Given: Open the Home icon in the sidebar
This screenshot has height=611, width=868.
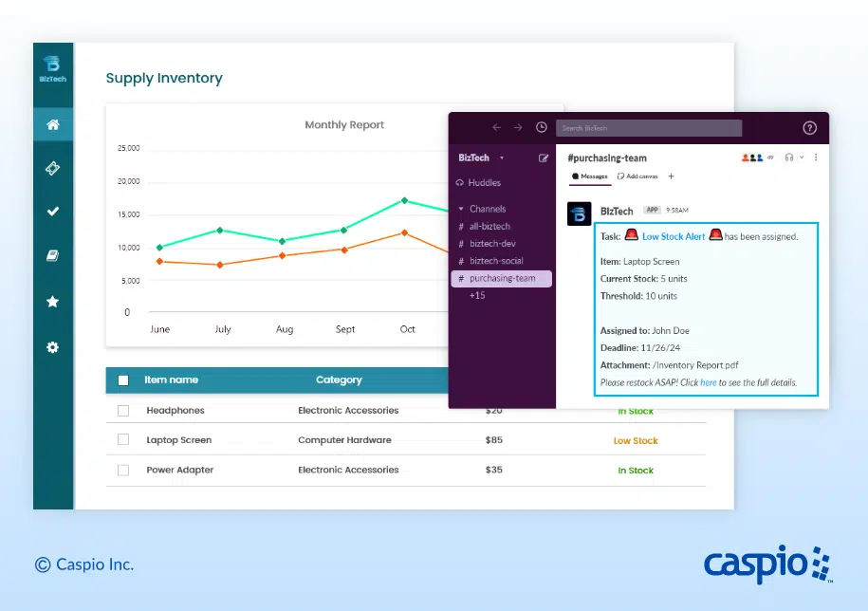Looking at the screenshot, I should [x=53, y=124].
